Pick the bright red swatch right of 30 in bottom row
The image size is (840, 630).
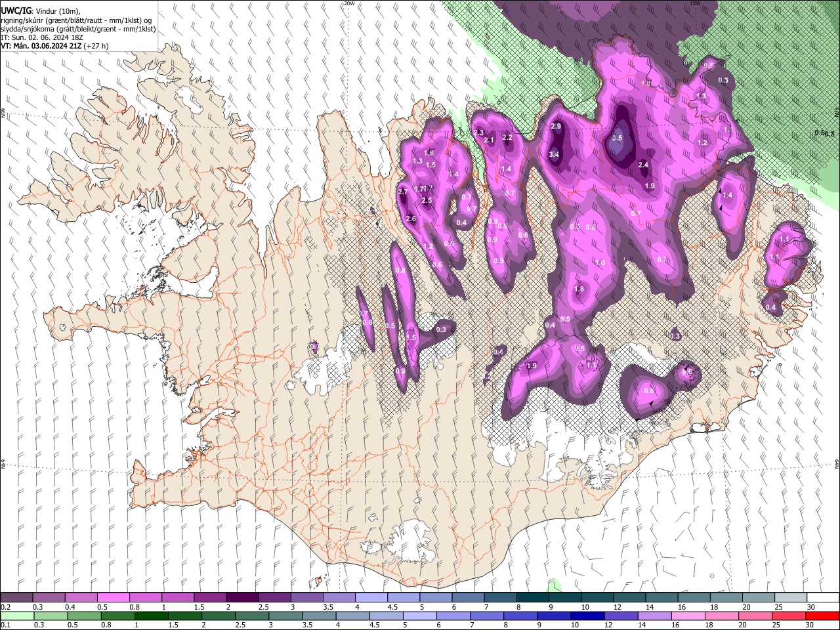point(822,616)
